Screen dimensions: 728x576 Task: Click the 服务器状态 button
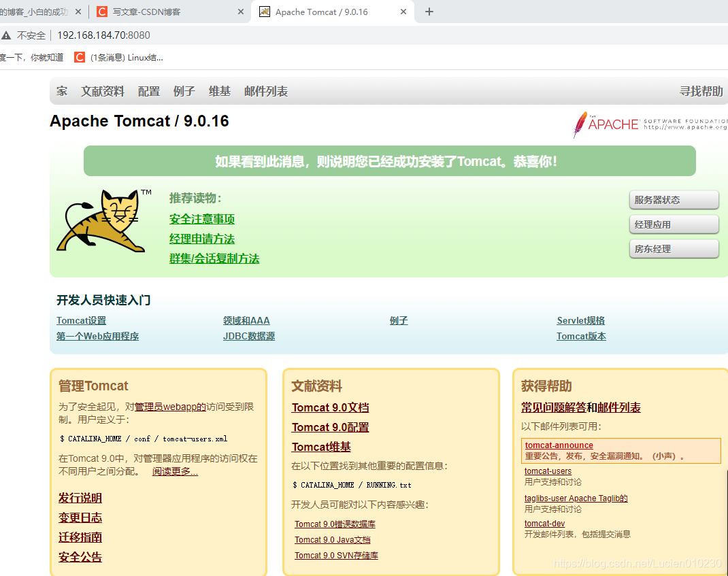(x=674, y=200)
